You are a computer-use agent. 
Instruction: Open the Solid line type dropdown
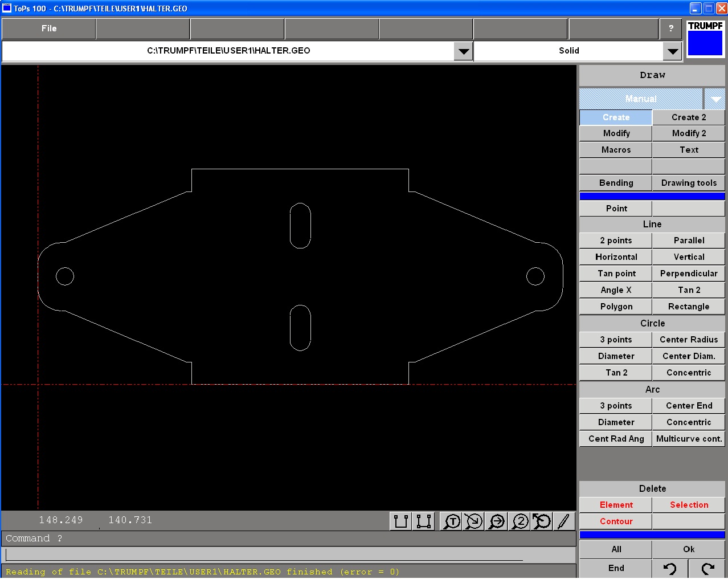coord(673,51)
